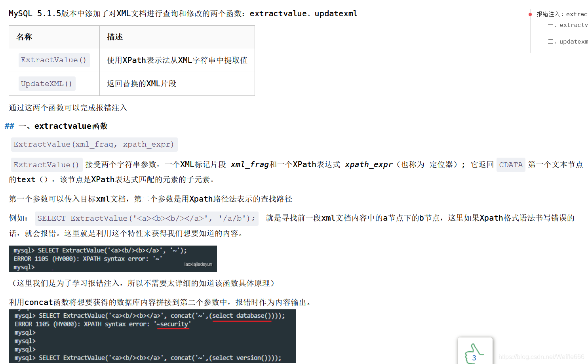Select UpdateXML() table cell code
The width and height of the screenshot is (588, 364).
click(x=47, y=84)
